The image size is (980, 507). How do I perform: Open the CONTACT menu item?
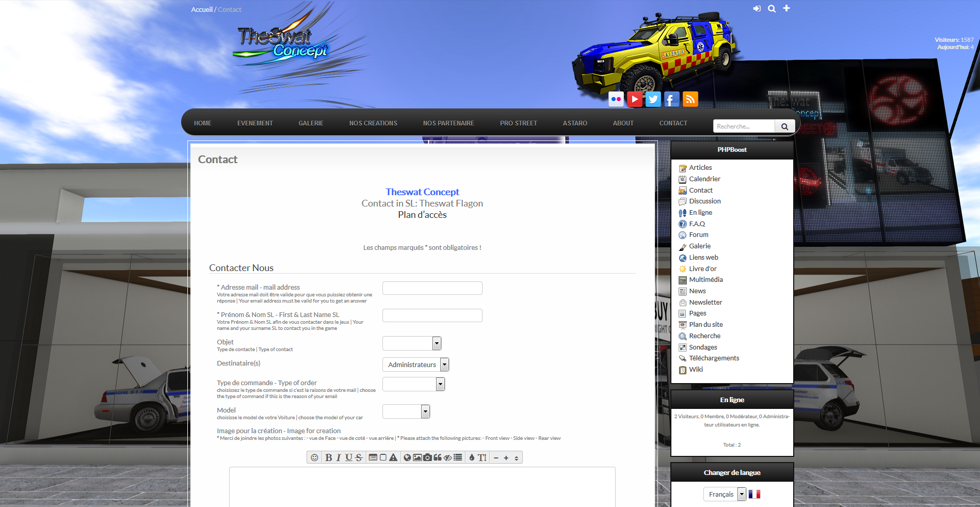click(673, 123)
